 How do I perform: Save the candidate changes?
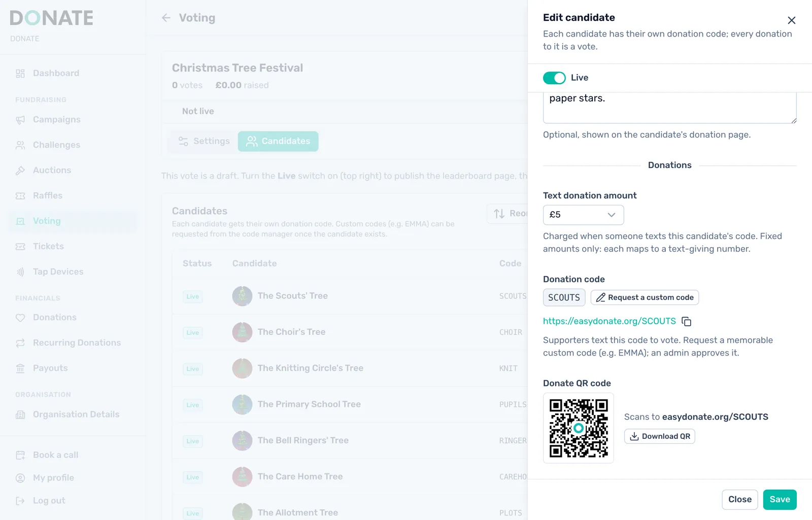click(x=780, y=499)
